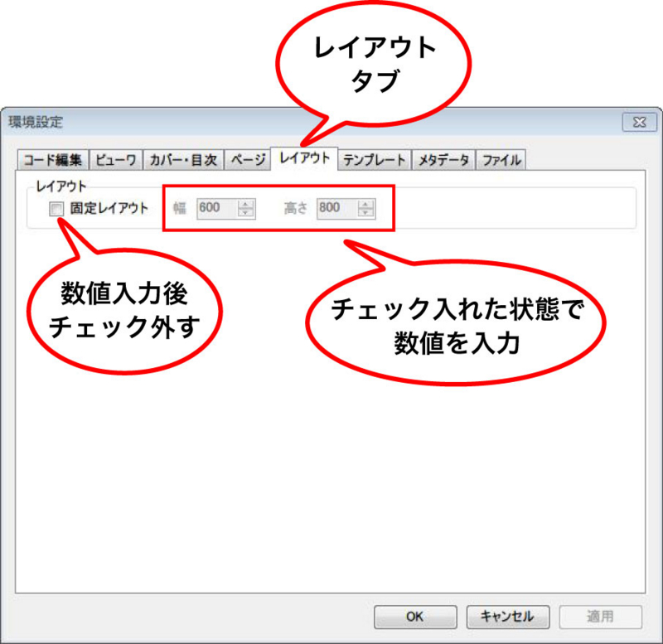Click the キャンセル button

(x=508, y=617)
